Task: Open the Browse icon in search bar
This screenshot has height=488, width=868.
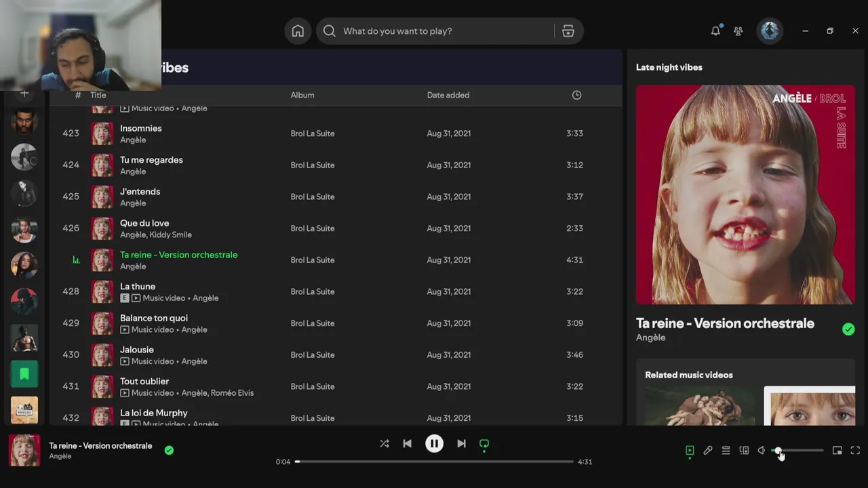Action: click(568, 31)
